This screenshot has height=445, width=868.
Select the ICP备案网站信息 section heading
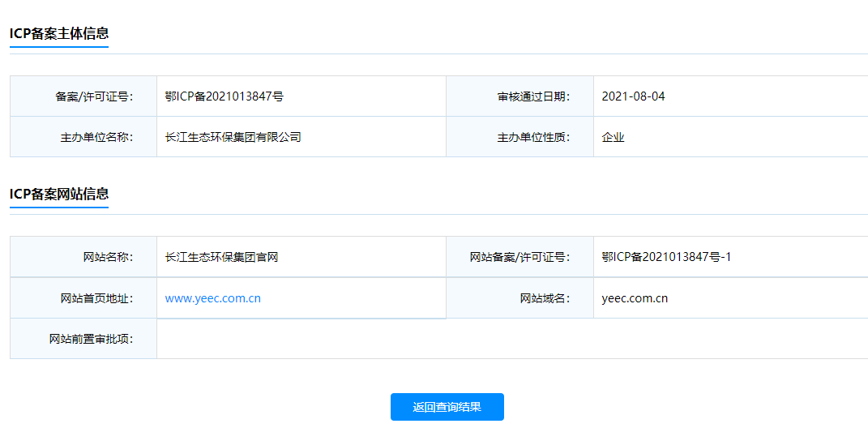[59, 194]
